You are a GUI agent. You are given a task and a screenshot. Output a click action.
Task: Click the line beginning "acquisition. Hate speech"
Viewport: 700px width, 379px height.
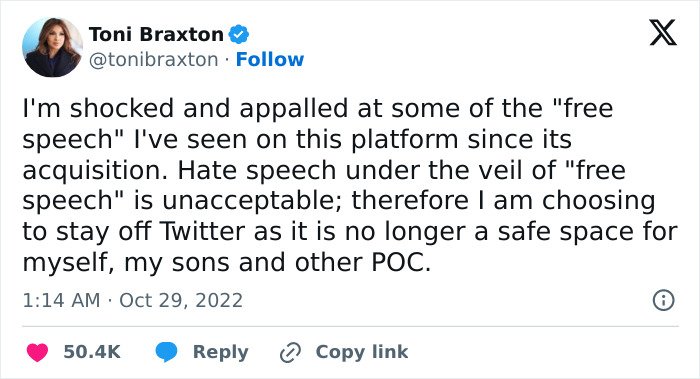(324, 170)
